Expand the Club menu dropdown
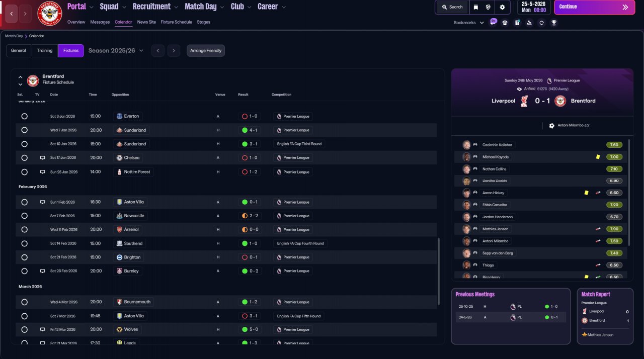Image resolution: width=644 pixels, height=359 pixels. coord(249,7)
